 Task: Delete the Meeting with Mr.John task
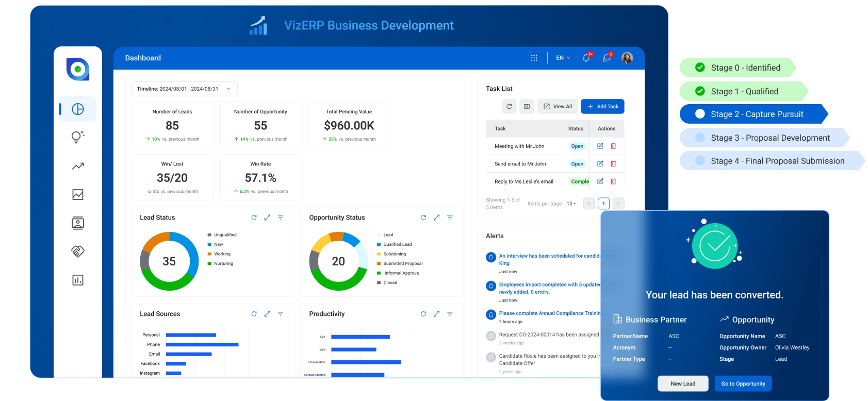coord(613,146)
